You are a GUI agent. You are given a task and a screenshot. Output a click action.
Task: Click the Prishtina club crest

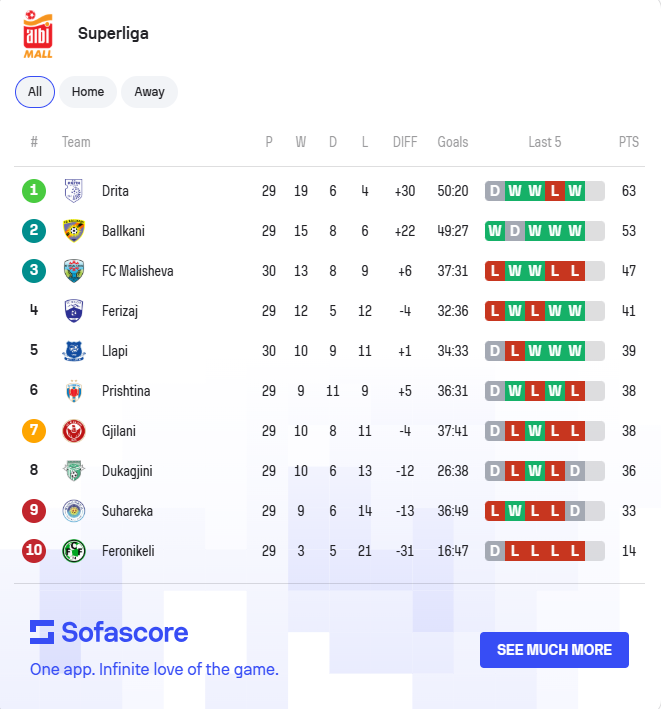74,391
